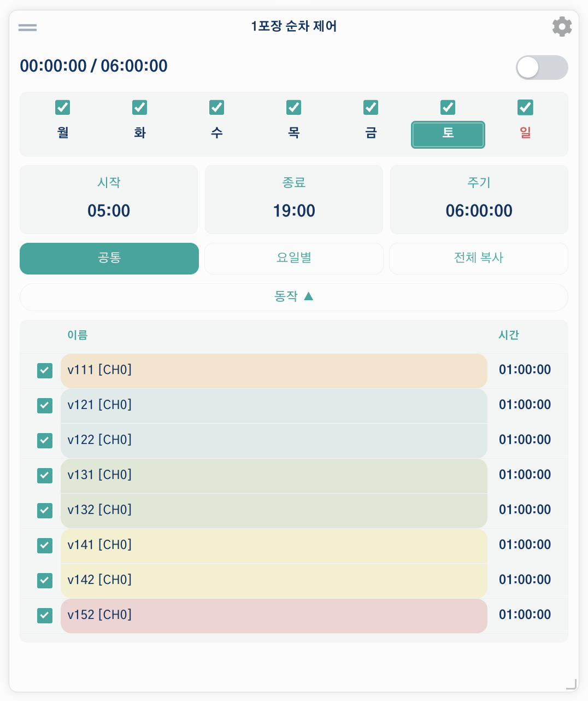Switch to the 요일별 tab
Screen dimensions: 588x701
pos(294,259)
